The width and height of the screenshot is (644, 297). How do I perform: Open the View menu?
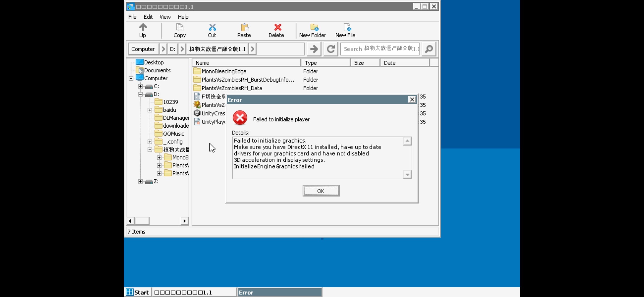point(165,17)
